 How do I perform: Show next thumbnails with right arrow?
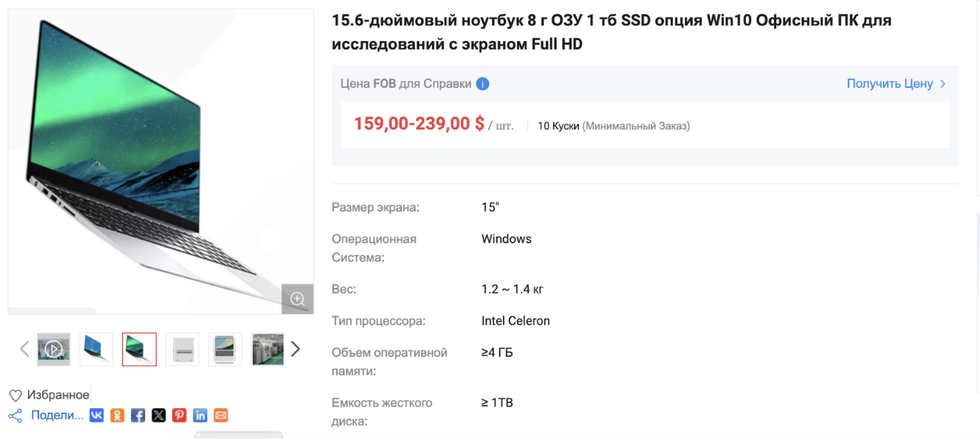point(296,349)
